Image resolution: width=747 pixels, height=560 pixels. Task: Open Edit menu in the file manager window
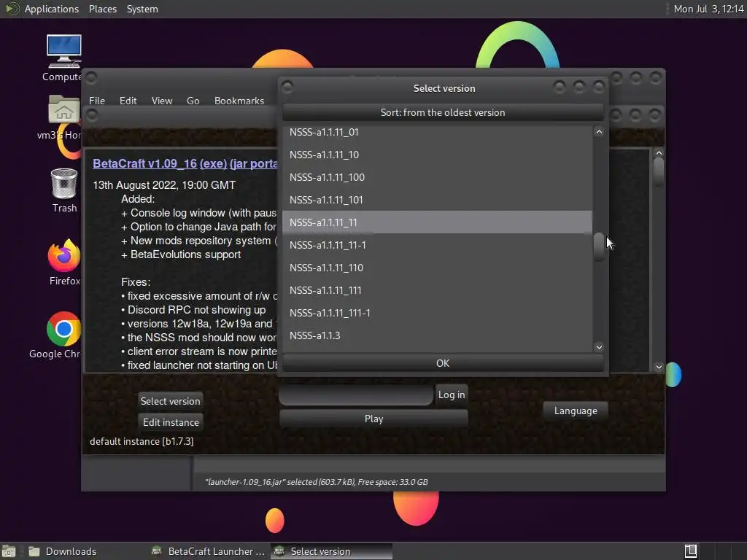point(128,101)
